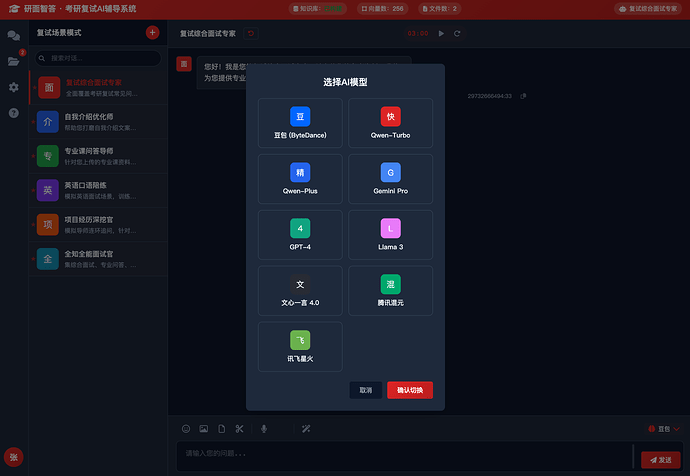Viewport: 690px width, 476px height.
Task: Open the chat conversations sidebar icon
Action: coord(14,35)
